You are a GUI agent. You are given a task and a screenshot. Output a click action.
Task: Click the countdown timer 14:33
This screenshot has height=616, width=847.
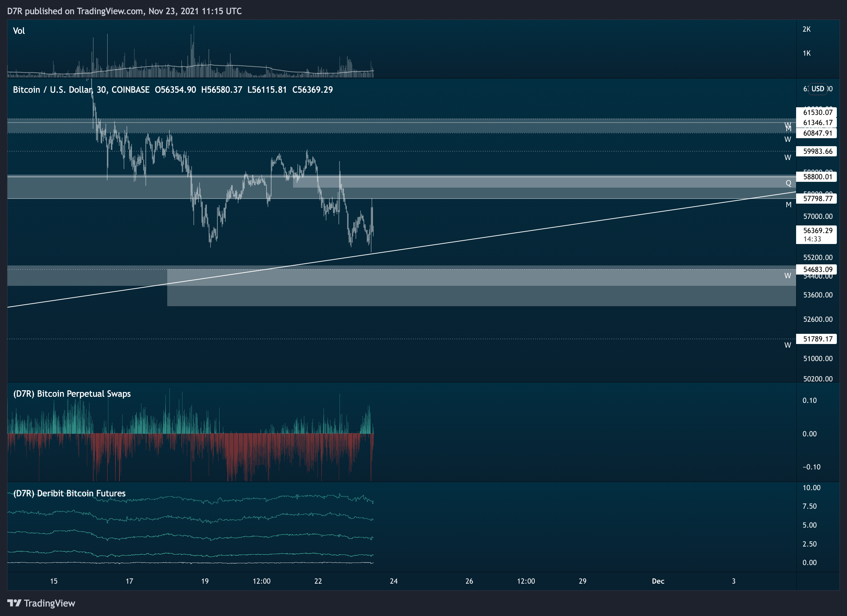(812, 239)
